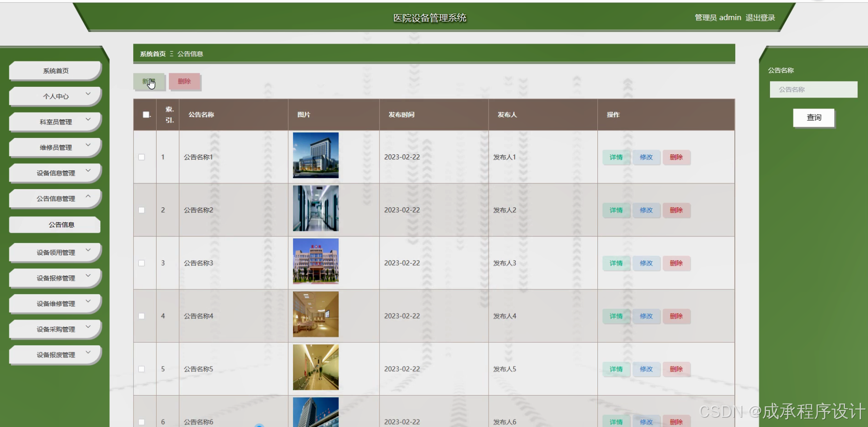The width and height of the screenshot is (868, 427).
Task: Expand the 个人中心 menu chevron
Action: (x=88, y=94)
